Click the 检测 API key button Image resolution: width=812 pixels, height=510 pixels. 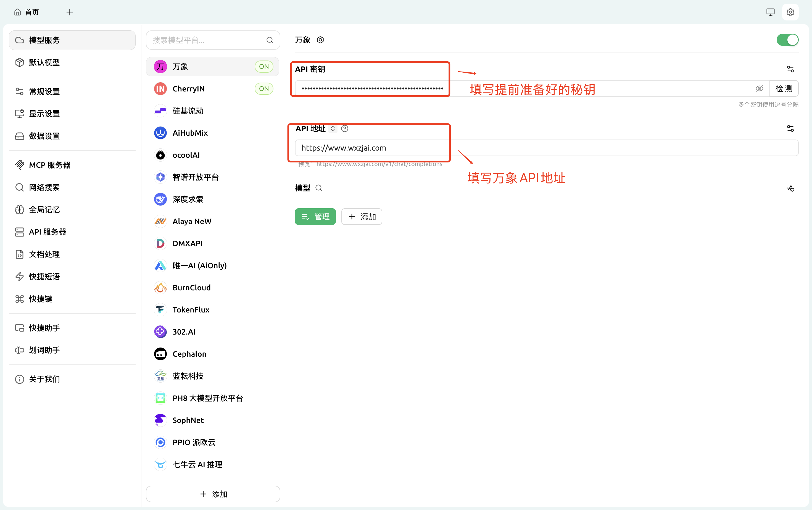click(x=784, y=88)
